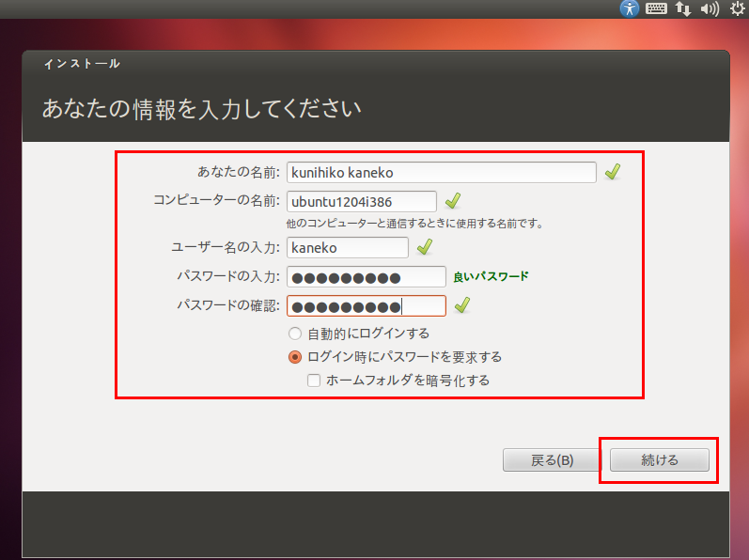Screen dimensions: 749x560
Task: Open the accessibility menu icon
Action: click(x=629, y=8)
